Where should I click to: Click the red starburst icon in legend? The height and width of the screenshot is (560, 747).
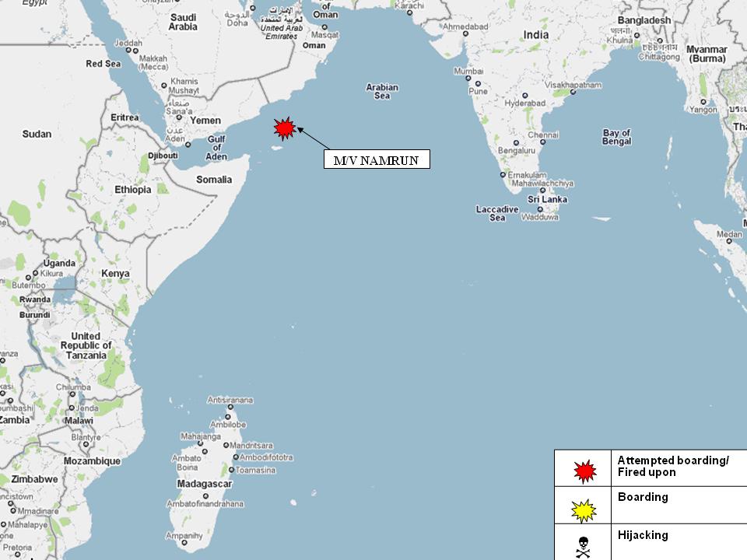(584, 471)
